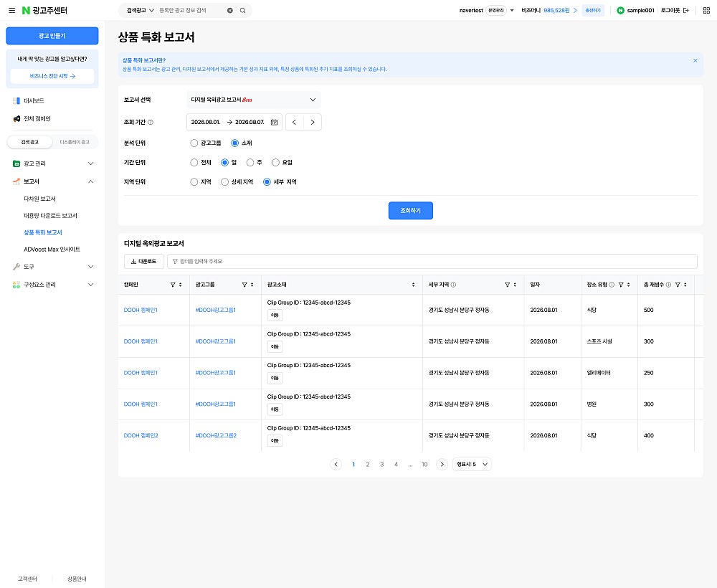Image resolution: width=717 pixels, height=588 pixels.
Task: Go to pagination page 3
Action: pos(382,464)
